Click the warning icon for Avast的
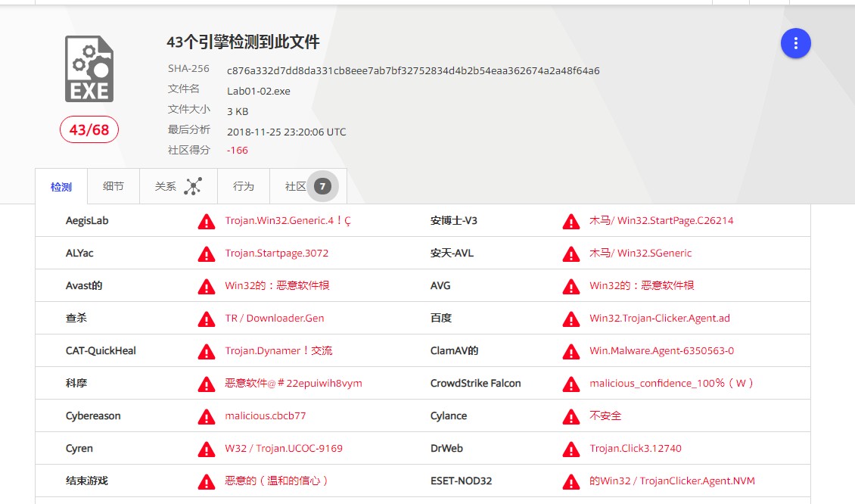 tap(206, 286)
